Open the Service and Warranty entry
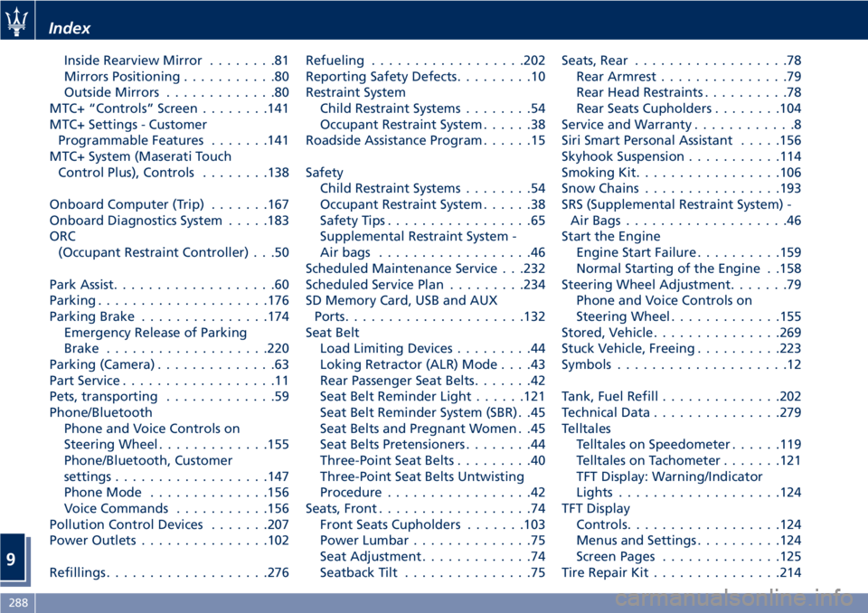The height and width of the screenshot is (613, 868). [x=682, y=125]
